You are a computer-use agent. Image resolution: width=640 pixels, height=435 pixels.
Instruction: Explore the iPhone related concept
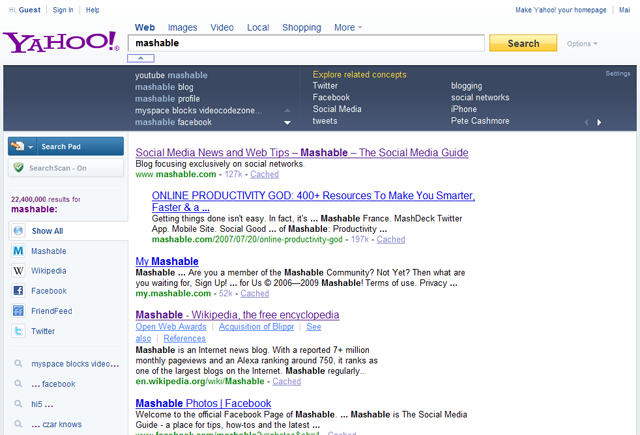[x=464, y=109]
